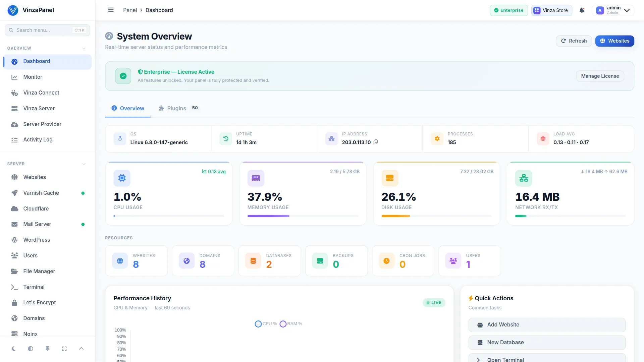Toggle the pin sidebar icon
This screenshot has width=644, height=362.
[x=47, y=349]
